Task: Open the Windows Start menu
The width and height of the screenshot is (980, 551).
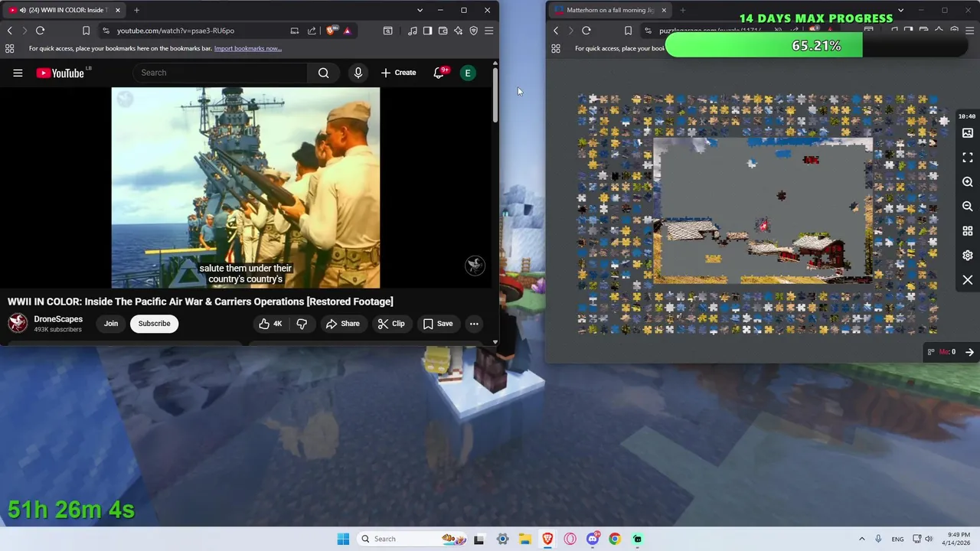Action: tap(343, 539)
